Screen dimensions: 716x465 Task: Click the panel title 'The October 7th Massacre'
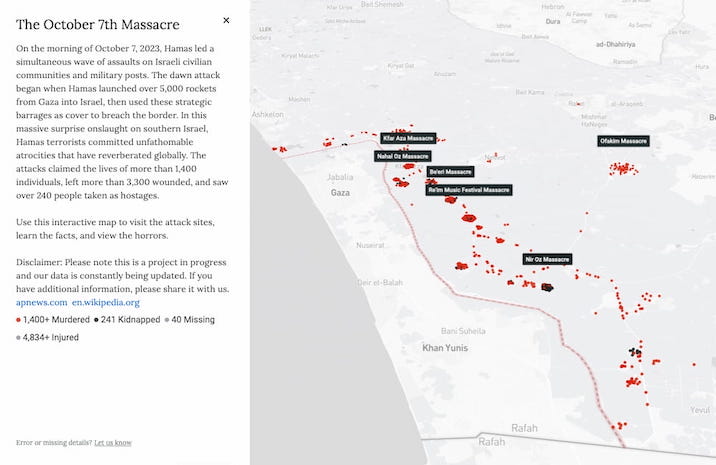click(x=98, y=24)
